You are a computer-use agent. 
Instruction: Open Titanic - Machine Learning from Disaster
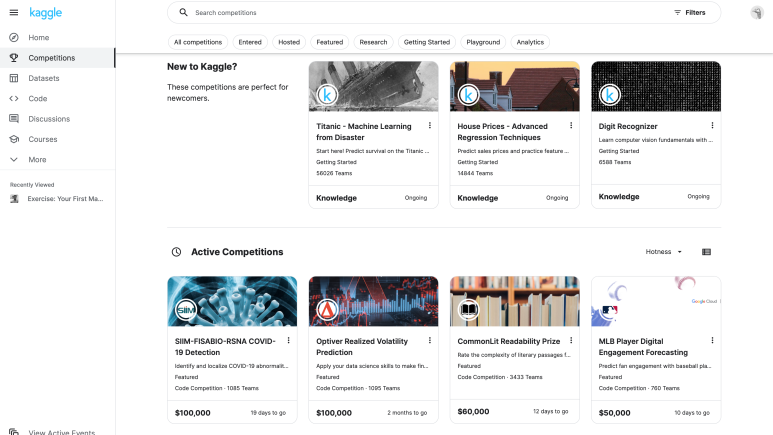(x=364, y=132)
